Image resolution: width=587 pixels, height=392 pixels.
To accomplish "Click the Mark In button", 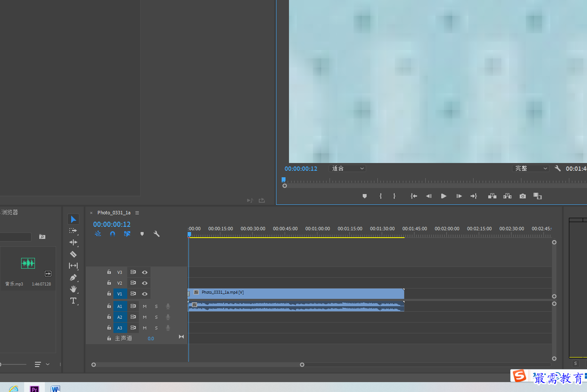I will point(380,196).
